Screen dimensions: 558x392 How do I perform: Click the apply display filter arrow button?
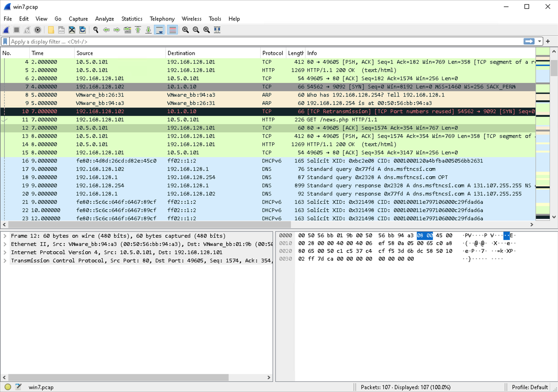click(x=529, y=41)
